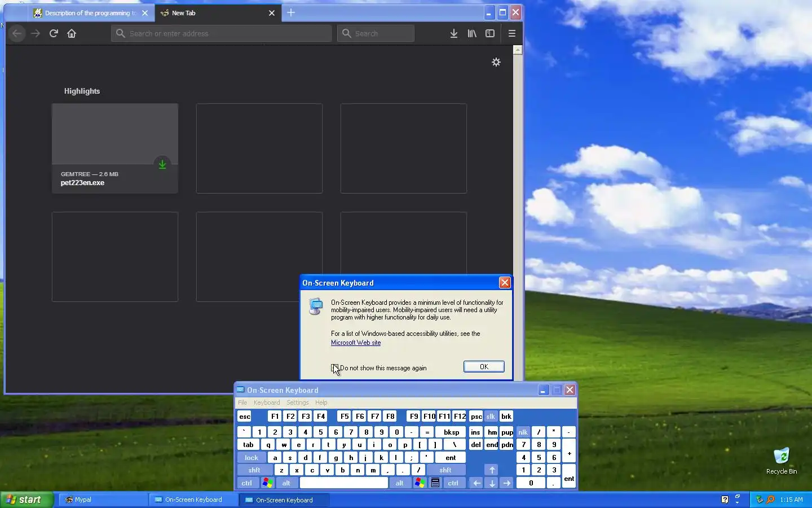Open the pet223en.exe highlight card
This screenshot has height=508, width=812.
coord(115,148)
